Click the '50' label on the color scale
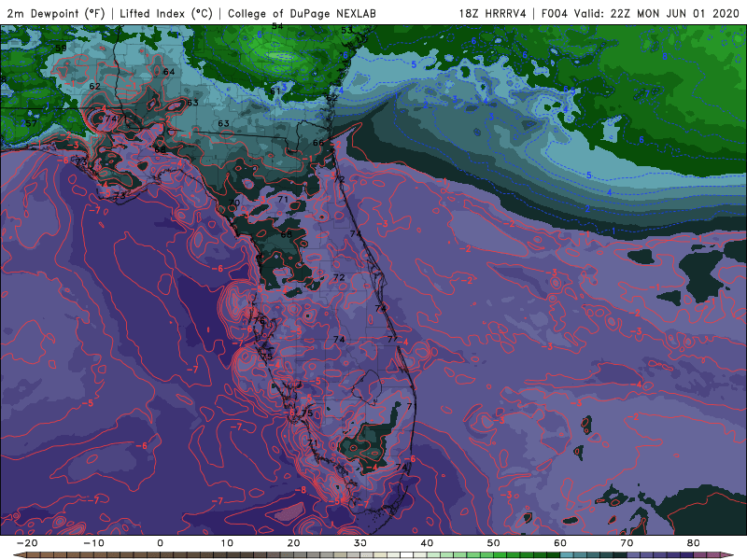The width and height of the screenshot is (747, 560). pos(494,543)
